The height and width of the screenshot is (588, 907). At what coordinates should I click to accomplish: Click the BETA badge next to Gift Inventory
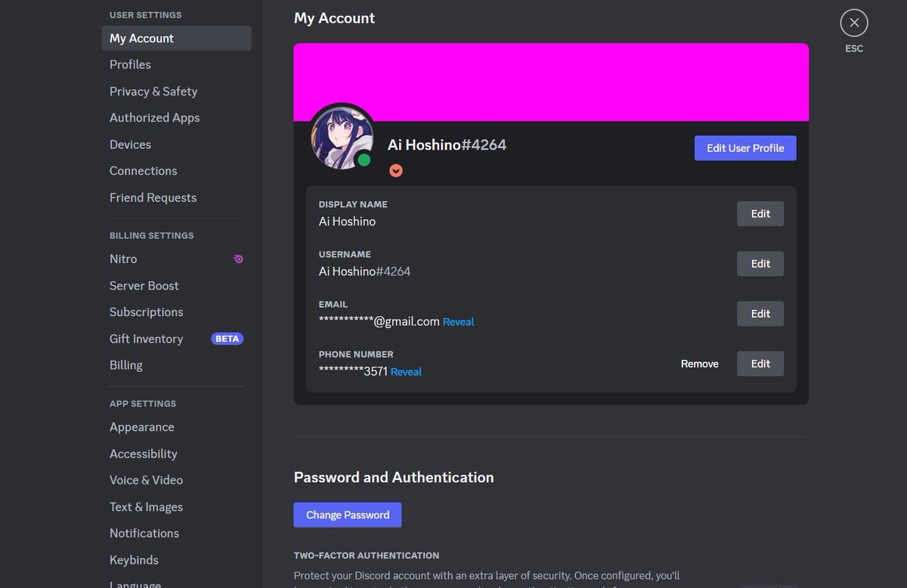228,339
